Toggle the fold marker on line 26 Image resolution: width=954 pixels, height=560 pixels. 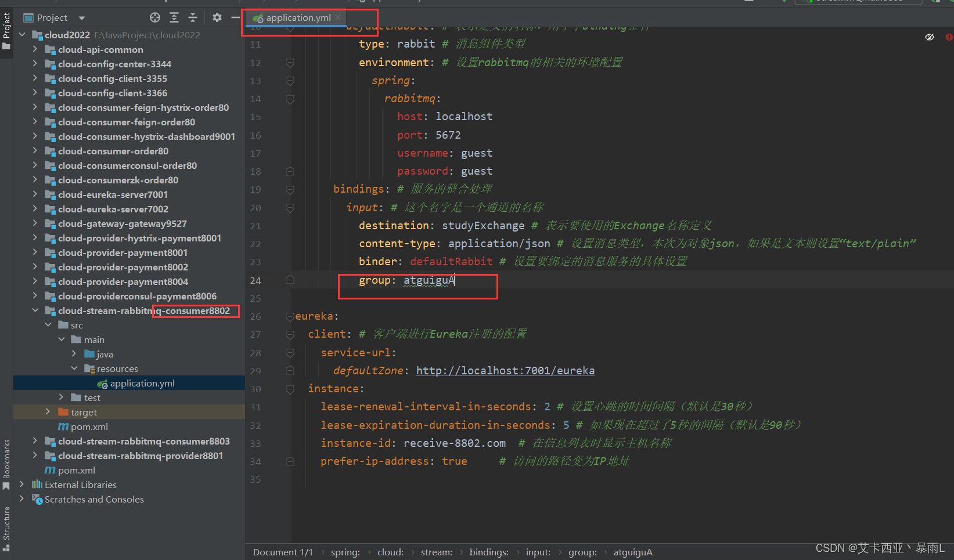[290, 316]
